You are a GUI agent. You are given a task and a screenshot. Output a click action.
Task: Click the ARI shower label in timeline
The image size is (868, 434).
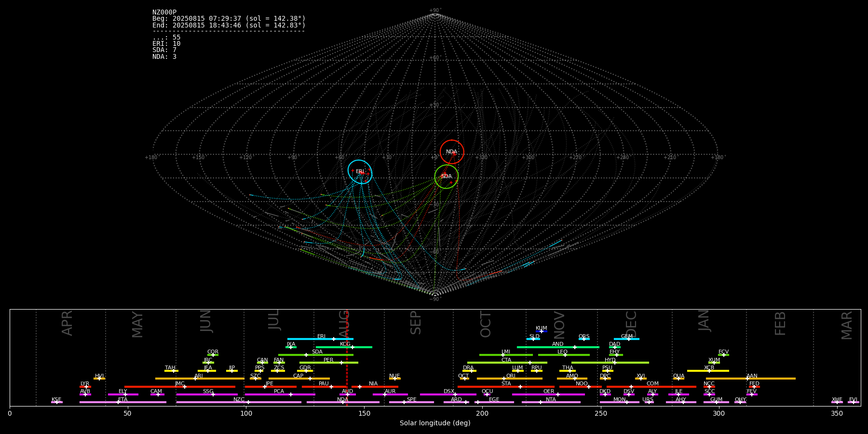point(198,376)
